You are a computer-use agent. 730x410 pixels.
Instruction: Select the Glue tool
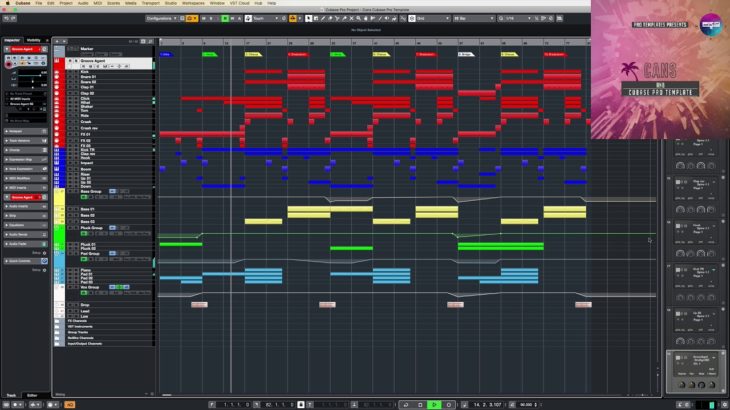344,18
